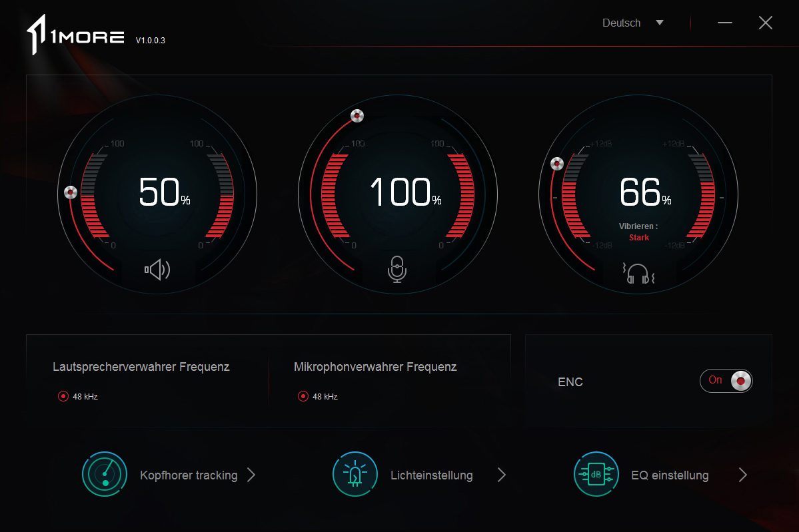Image resolution: width=799 pixels, height=532 pixels.
Task: Expand the Lichteinstellung chevron arrow
Action: (502, 475)
